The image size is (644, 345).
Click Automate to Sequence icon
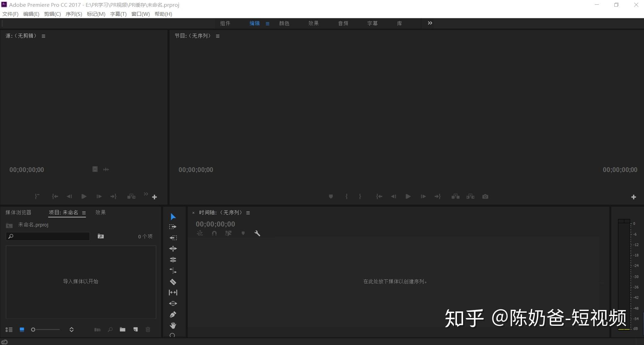coord(97,330)
